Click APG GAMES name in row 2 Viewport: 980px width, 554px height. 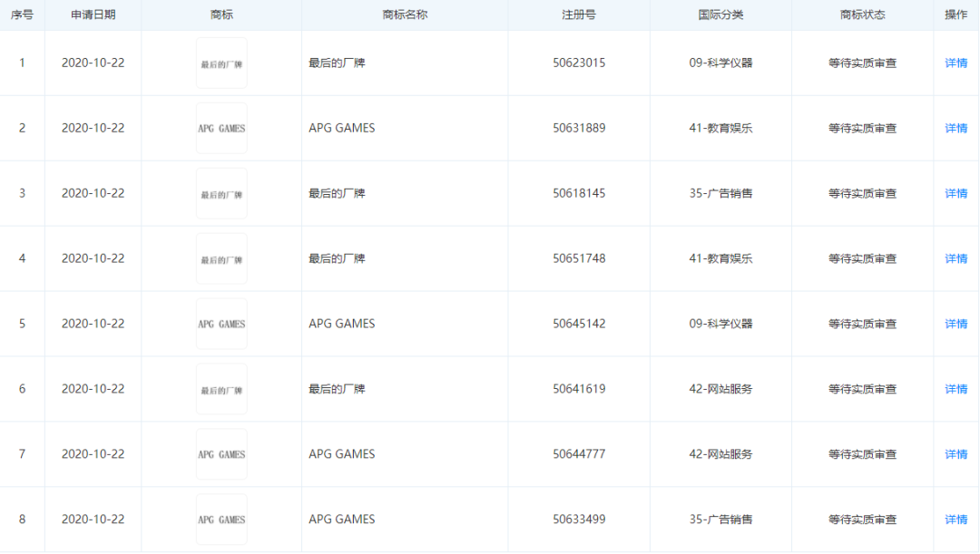[x=342, y=128]
